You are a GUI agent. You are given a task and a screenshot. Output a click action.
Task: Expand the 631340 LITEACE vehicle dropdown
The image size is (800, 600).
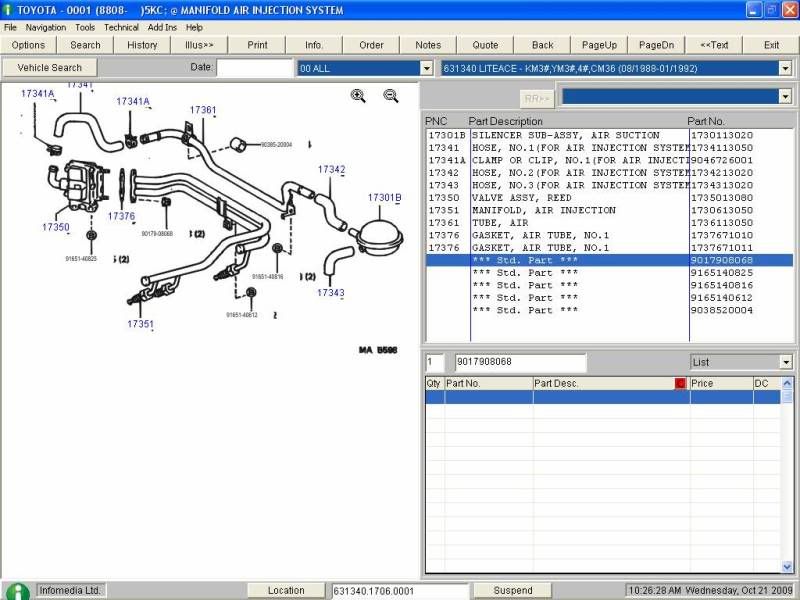(x=785, y=68)
